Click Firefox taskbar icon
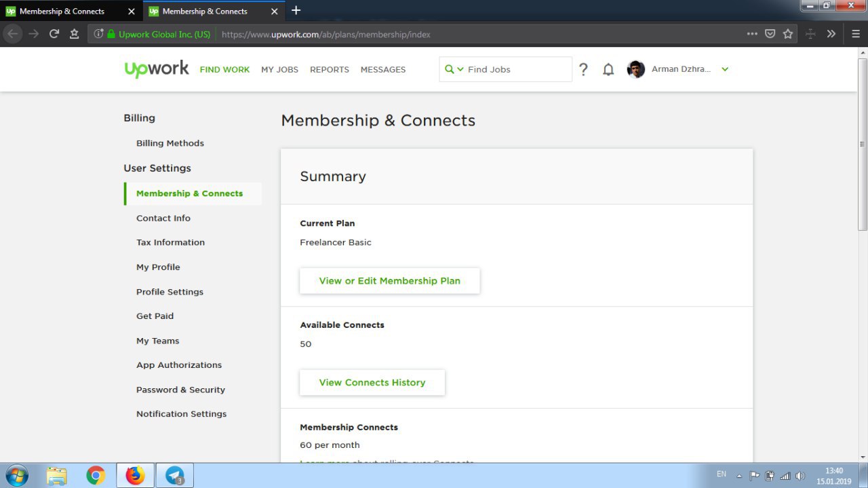868x488 pixels. pyautogui.click(x=135, y=476)
